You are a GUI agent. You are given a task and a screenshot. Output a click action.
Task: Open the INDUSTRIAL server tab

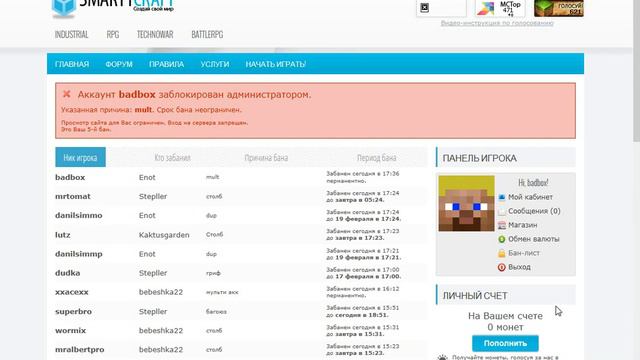[71, 35]
